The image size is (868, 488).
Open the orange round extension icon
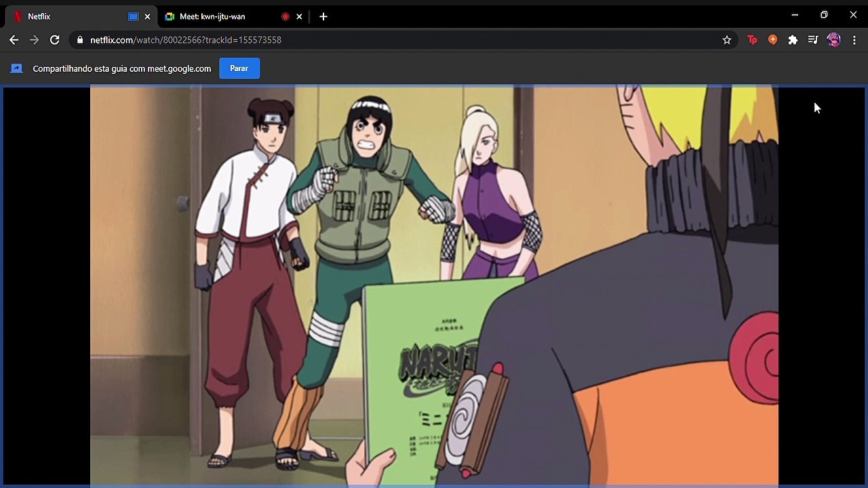coord(772,40)
